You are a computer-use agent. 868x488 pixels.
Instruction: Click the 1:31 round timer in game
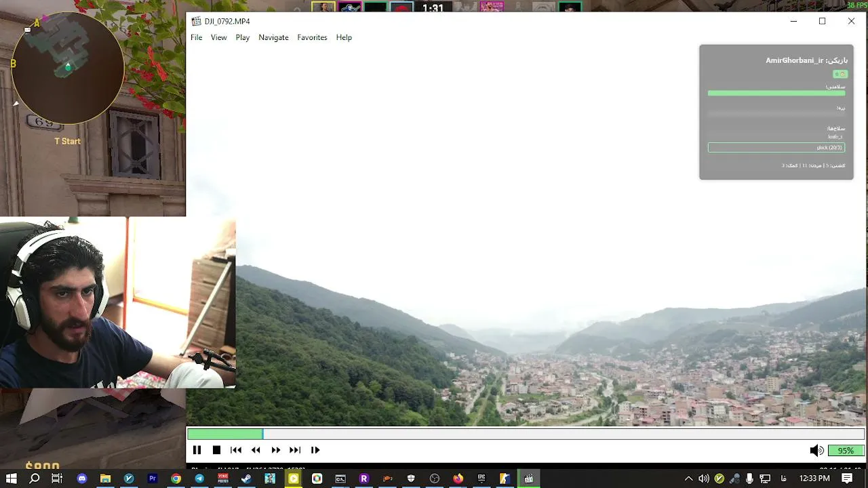(x=433, y=8)
